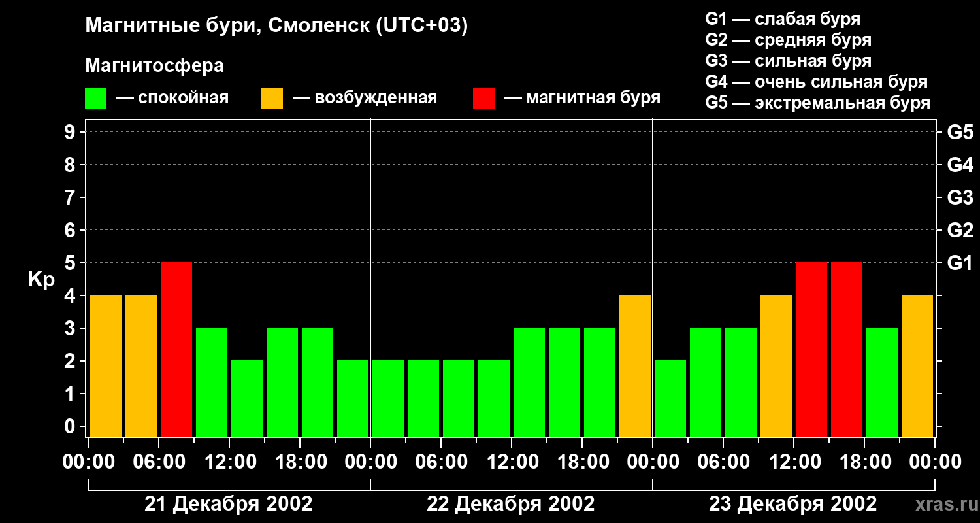The width and height of the screenshot is (980, 523).
Task: Click the yellow 'возбужденная' legend swatch
Action: 272,98
